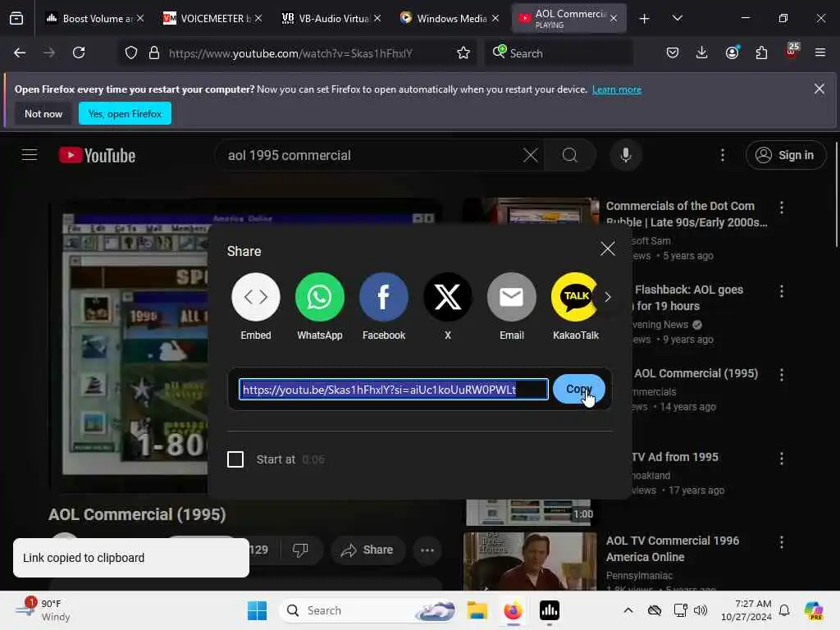Open the volume tray icon

click(x=701, y=610)
